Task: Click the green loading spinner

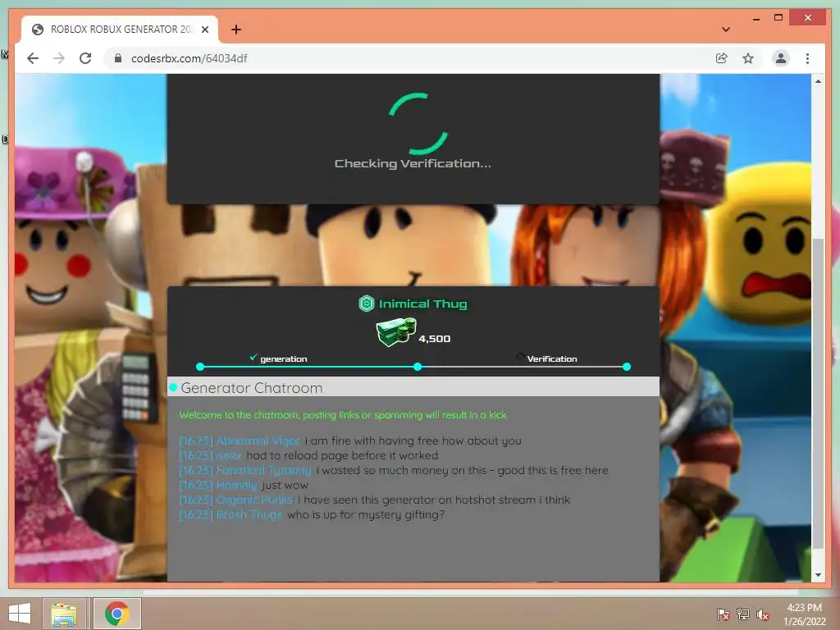Action: click(x=418, y=124)
